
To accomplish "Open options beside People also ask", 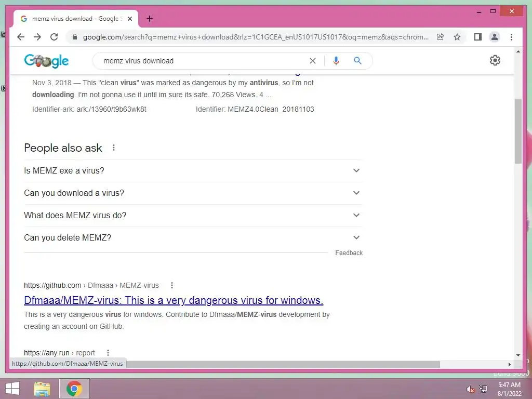I will 114,148.
